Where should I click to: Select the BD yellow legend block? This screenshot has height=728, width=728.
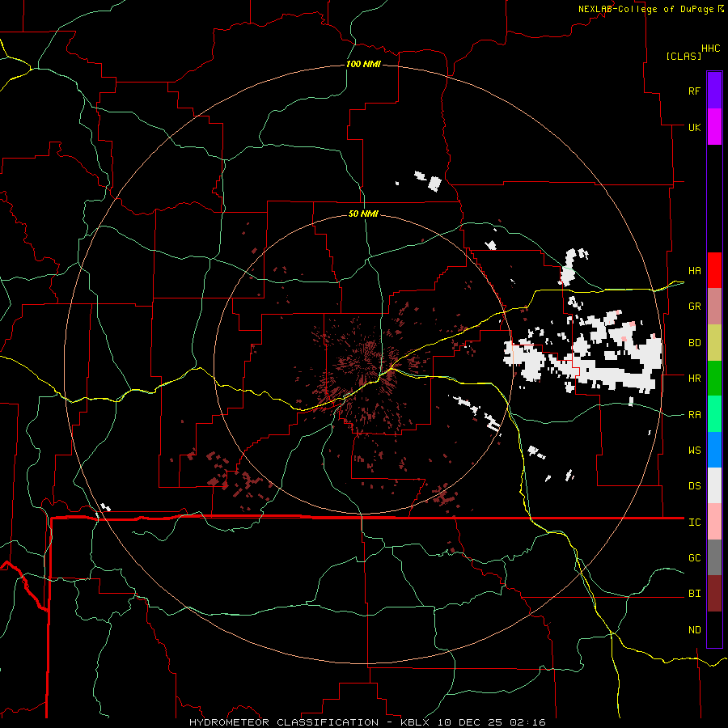coord(714,343)
